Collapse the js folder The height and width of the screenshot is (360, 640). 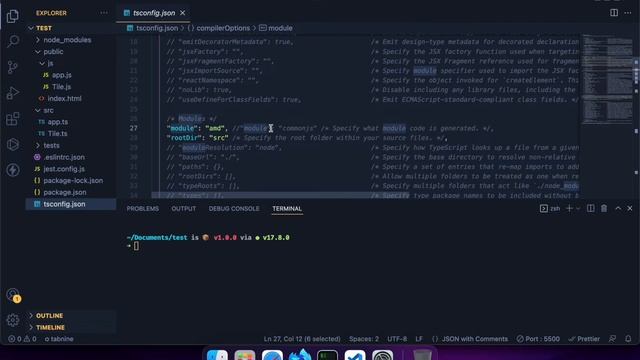coord(50,63)
